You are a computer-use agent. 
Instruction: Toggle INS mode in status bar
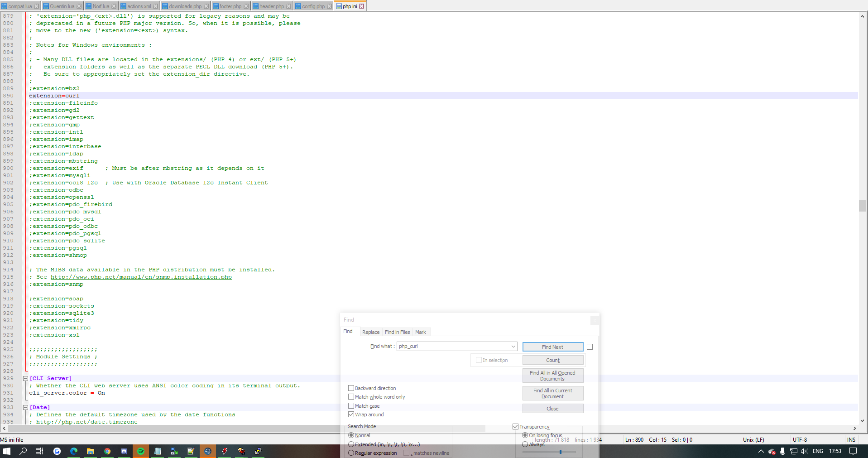point(851,440)
